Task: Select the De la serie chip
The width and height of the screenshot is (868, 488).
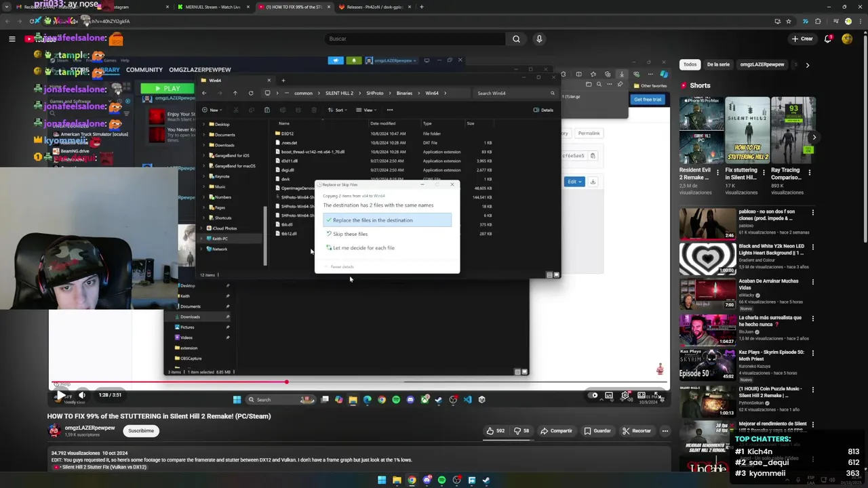Action: (718, 64)
